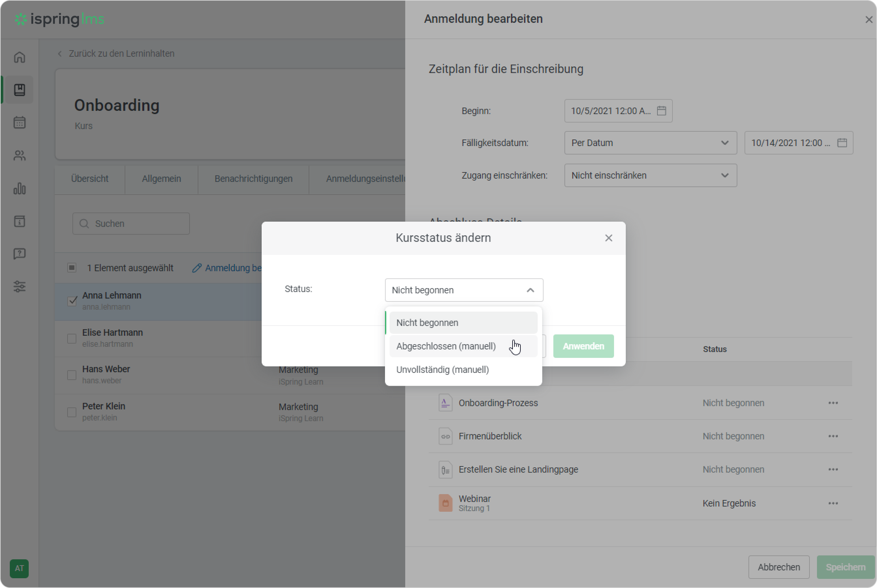
Task: Open options menu for Firmenüberblick row
Action: coord(833,436)
